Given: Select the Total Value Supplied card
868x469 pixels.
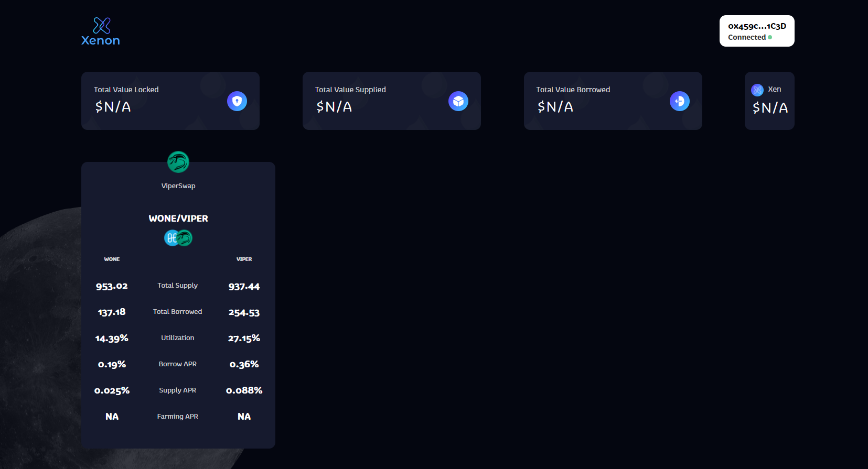Looking at the screenshot, I should click(x=392, y=101).
